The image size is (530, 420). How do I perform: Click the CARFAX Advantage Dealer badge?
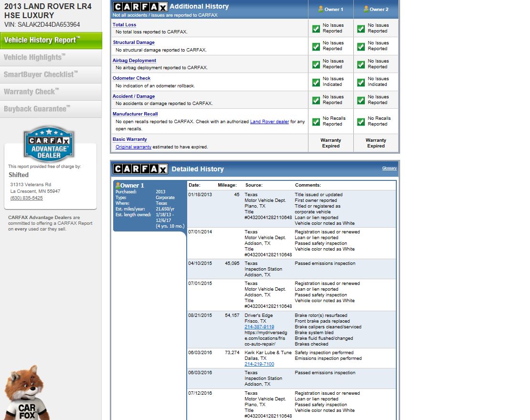tap(49, 144)
